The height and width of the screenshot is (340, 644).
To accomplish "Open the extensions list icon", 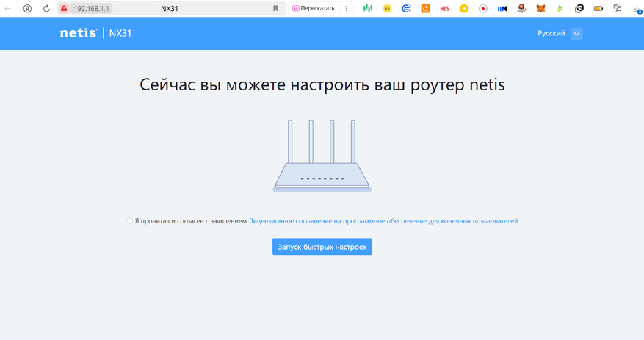I will 618,8.
